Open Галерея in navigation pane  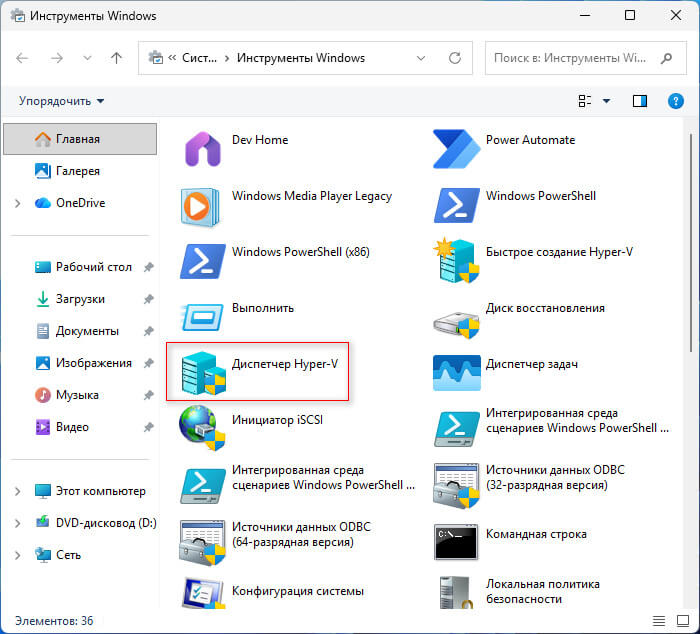(x=80, y=171)
